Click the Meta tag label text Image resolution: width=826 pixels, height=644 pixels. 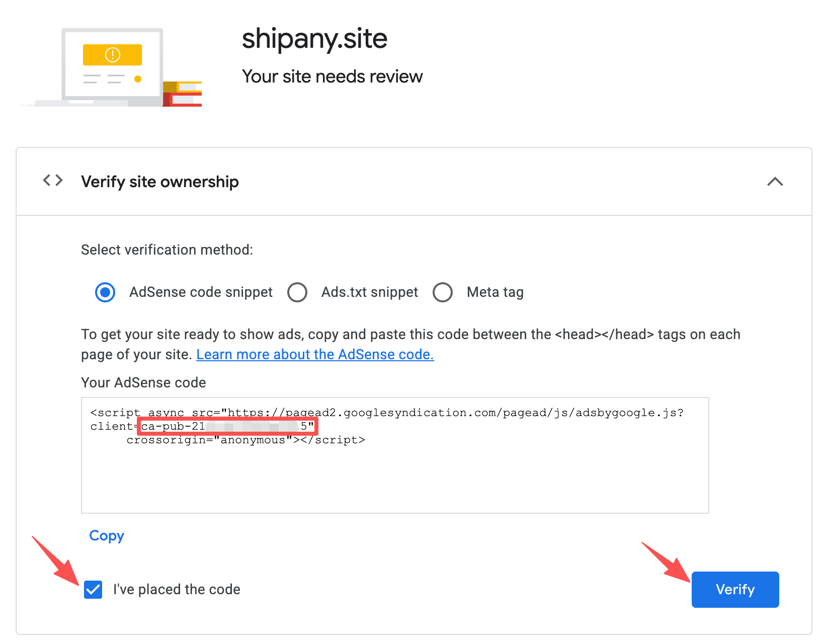495,292
